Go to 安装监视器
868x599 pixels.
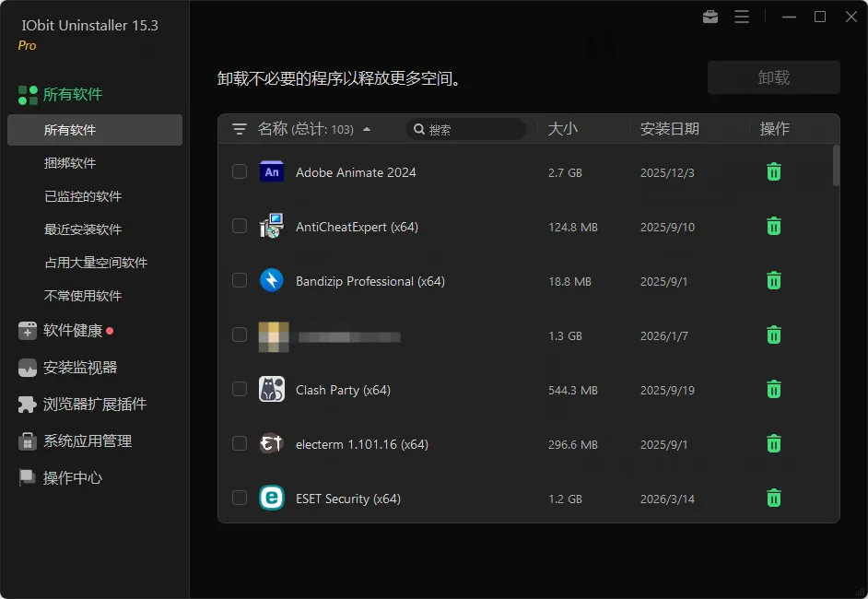pyautogui.click(x=80, y=368)
